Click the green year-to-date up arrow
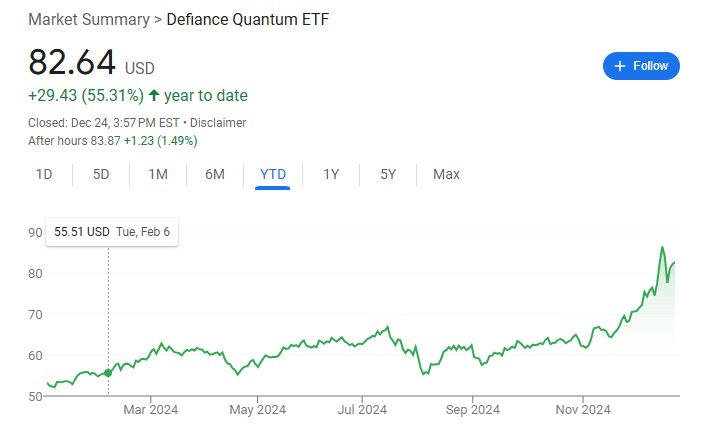Screen dimensions: 722x432 coord(154,96)
